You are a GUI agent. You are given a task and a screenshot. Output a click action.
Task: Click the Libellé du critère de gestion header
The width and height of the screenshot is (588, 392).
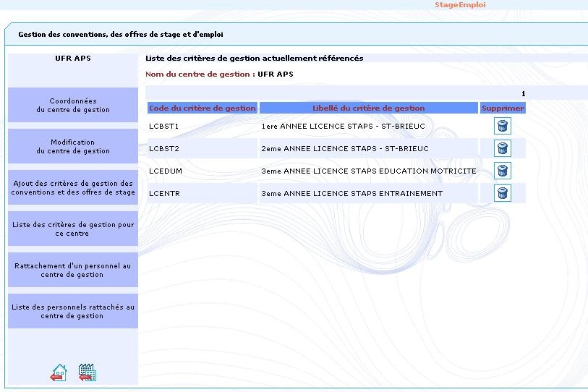pyautogui.click(x=368, y=108)
